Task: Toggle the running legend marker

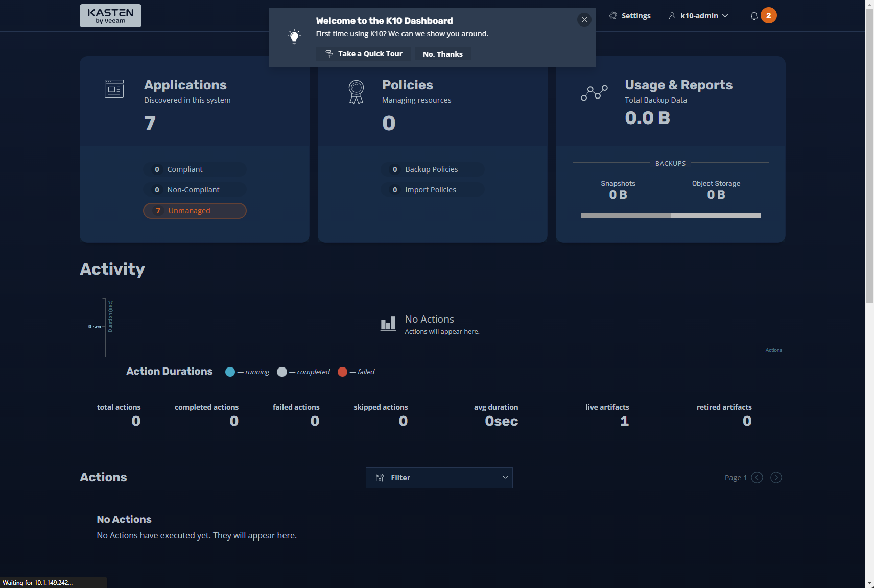Action: 230,372
